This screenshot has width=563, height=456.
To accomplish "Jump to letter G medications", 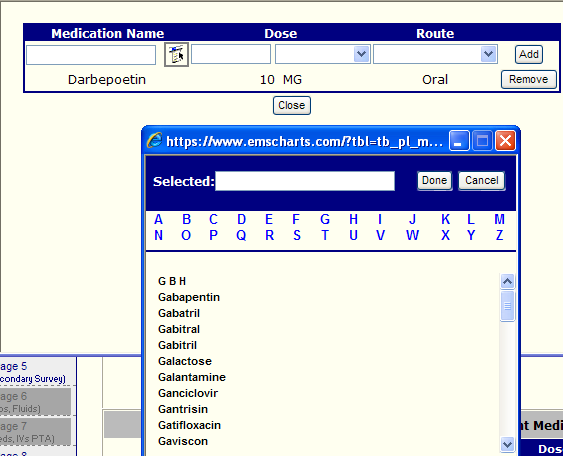I will pyautogui.click(x=325, y=219).
